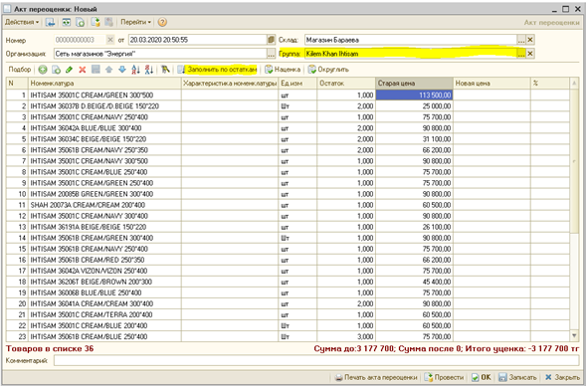The width and height of the screenshot is (588, 386).
Task: Click the document with green plus icon in top toolbar
Action: pos(81,22)
